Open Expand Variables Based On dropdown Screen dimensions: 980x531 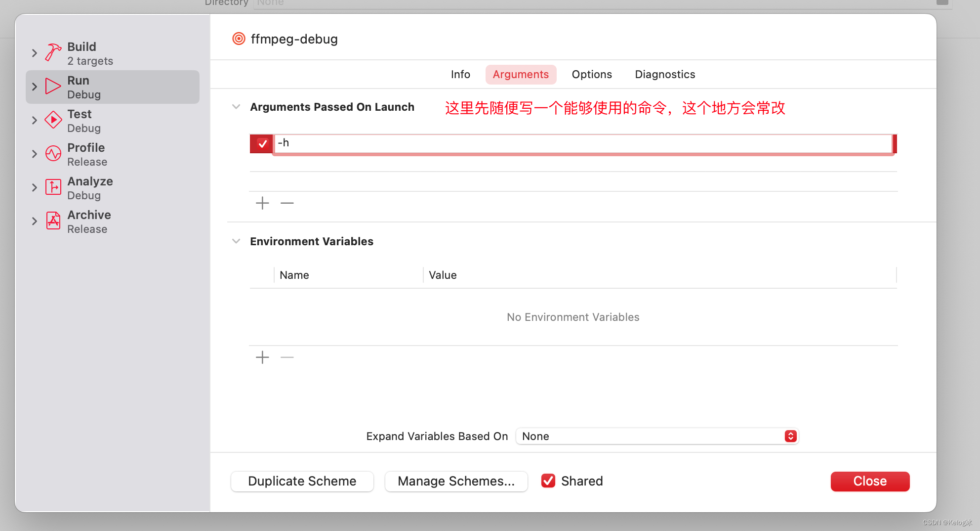[x=657, y=436]
